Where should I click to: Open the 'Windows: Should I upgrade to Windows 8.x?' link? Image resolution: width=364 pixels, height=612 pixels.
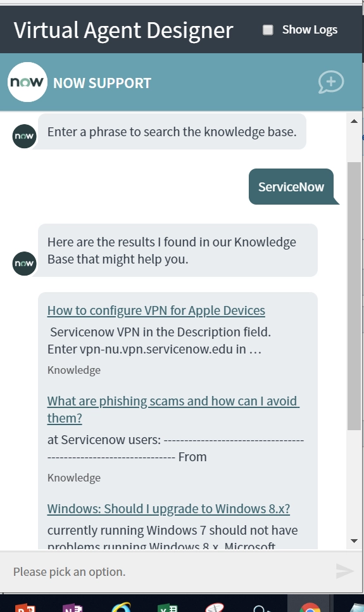click(x=168, y=509)
